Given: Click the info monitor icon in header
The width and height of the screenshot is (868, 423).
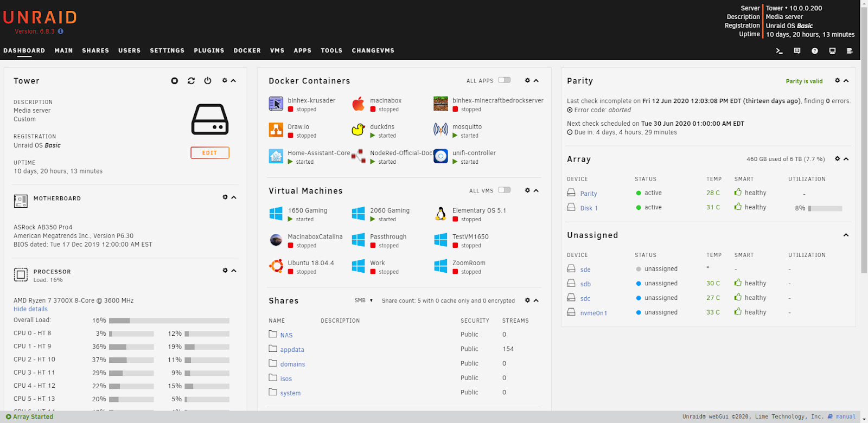Looking at the screenshot, I should [x=832, y=50].
